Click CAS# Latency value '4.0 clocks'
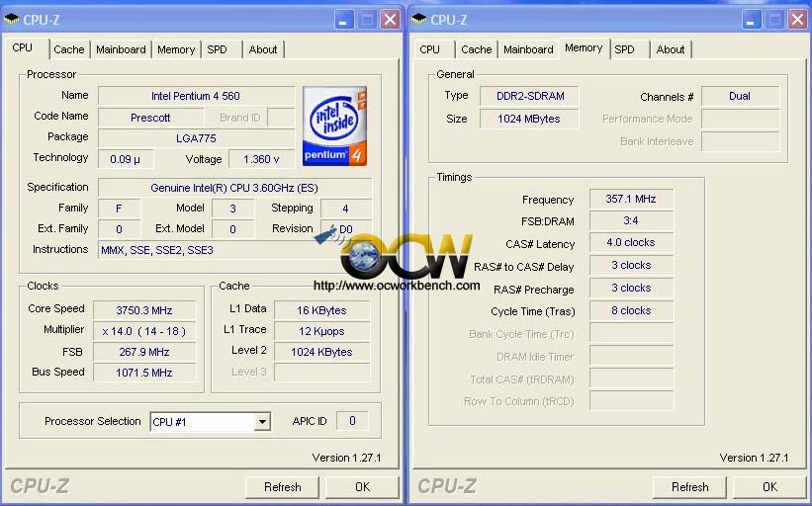The width and height of the screenshot is (812, 506). (631, 242)
